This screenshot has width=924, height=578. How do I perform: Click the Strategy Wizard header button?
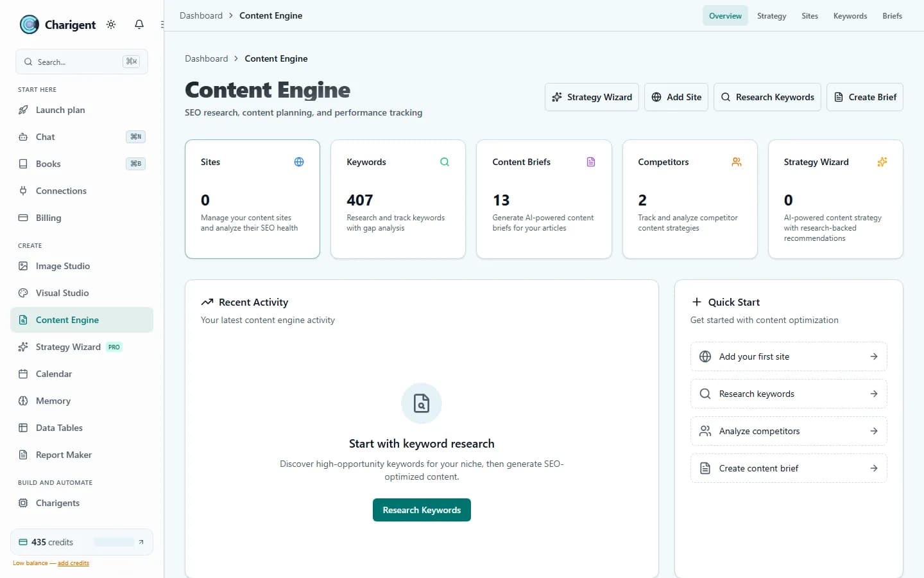point(592,97)
